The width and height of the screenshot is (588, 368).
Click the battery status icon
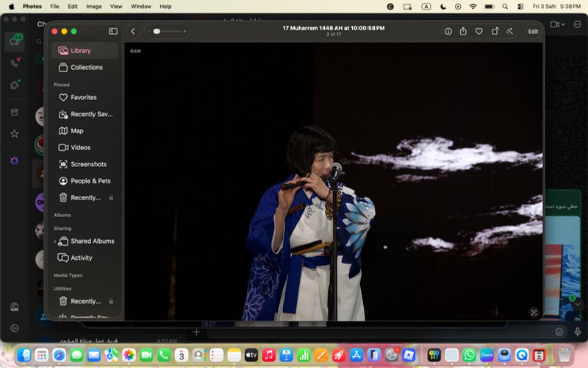point(490,7)
